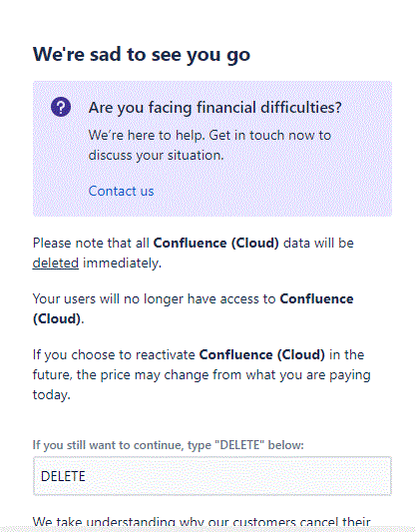Screen dimensions: 416x532
Task: Click the financial difficulties question heading
Action: (214, 108)
